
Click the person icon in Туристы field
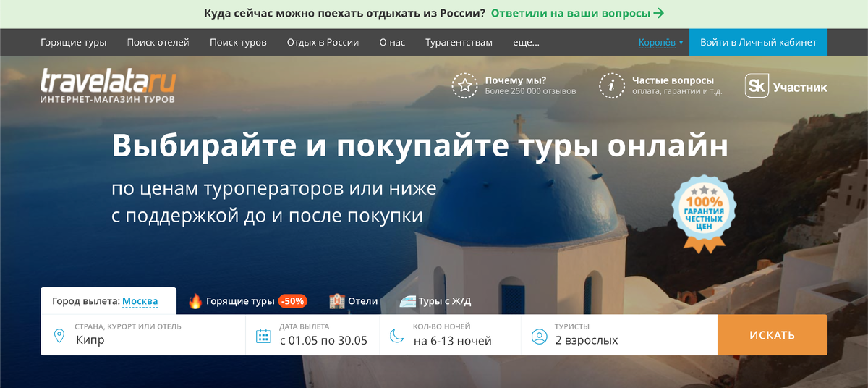(x=539, y=336)
